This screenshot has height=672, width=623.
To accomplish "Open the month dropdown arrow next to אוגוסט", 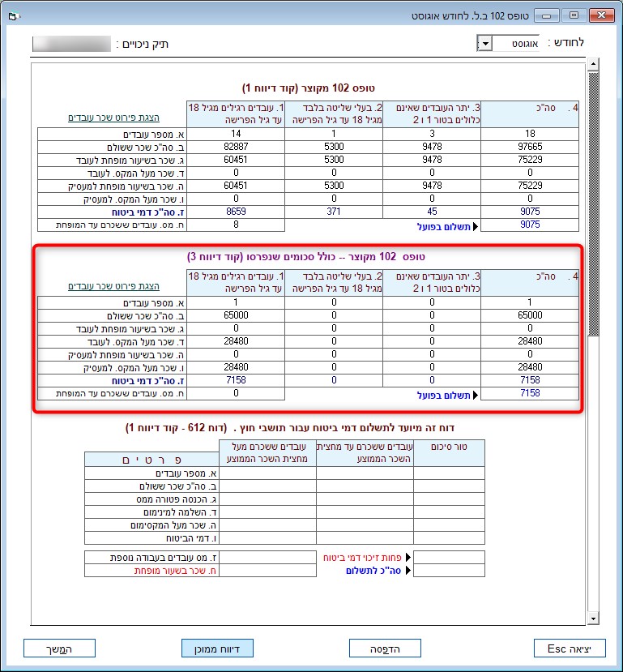I will pos(484,43).
